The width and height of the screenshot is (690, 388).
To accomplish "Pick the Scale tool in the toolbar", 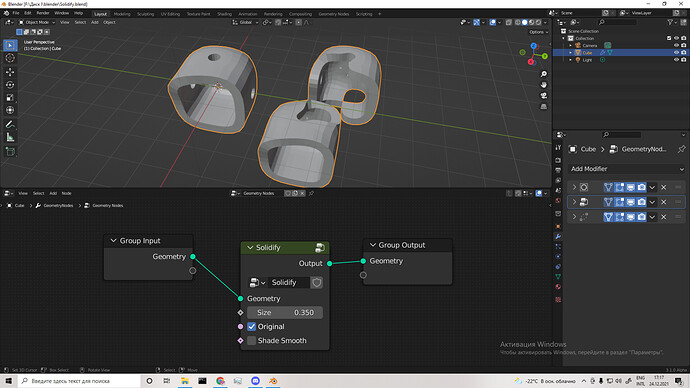I will coord(10,97).
